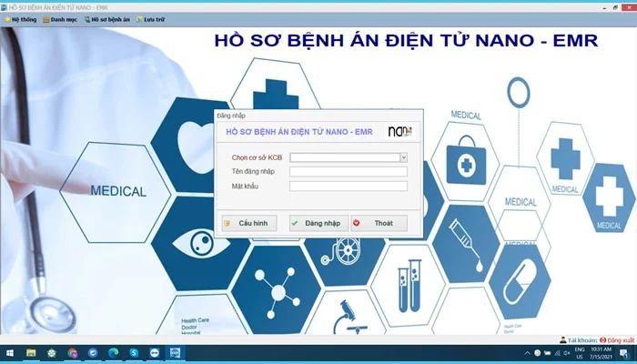Click the round orange tray icon
This screenshot has width=637, height=364.
[538, 353]
